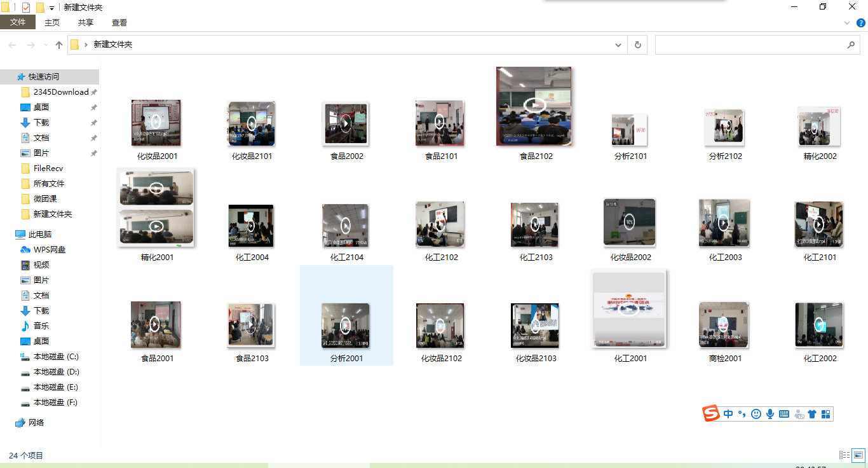Open the Sogou emoji smiley panel

(x=756, y=414)
